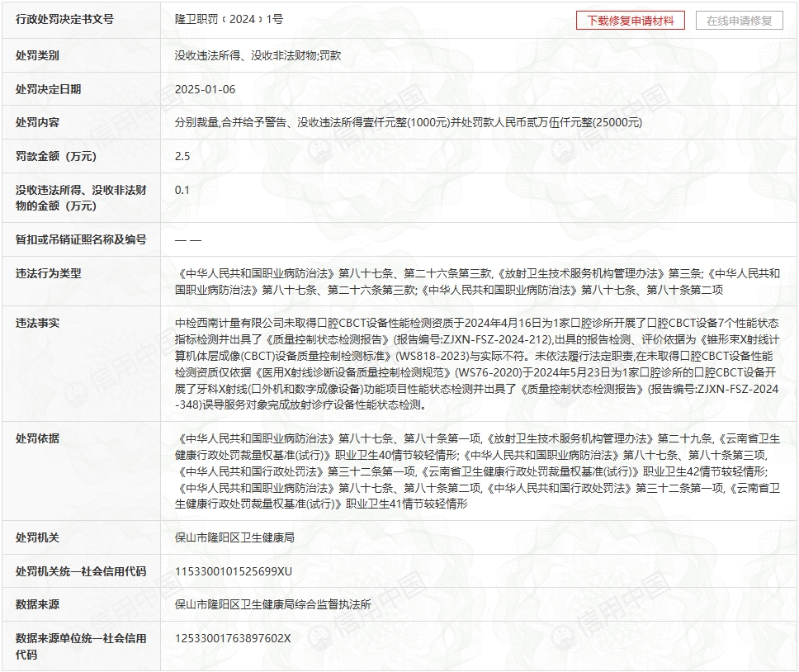Click the 罚款金额（万元） row label
This screenshot has width=799, height=672.
point(56,156)
